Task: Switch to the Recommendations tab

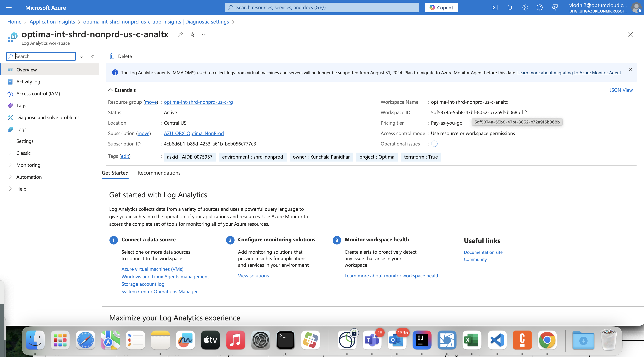Action: [x=159, y=173]
